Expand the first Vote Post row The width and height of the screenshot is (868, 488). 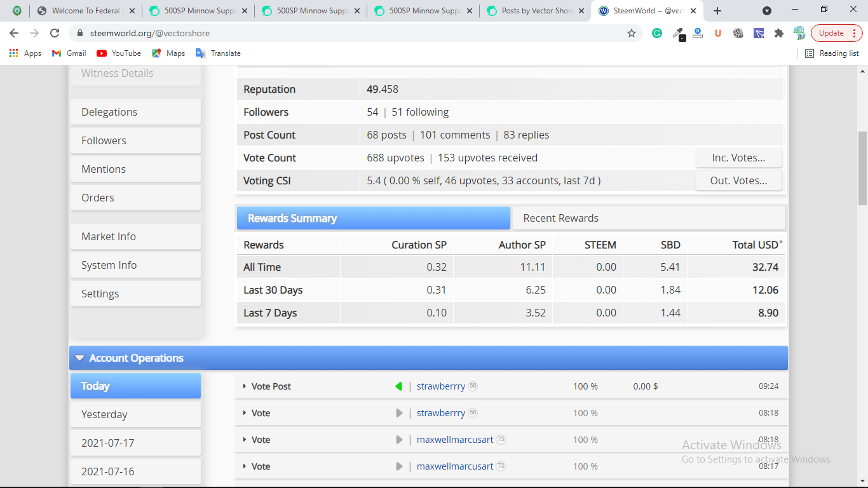pyautogui.click(x=245, y=386)
